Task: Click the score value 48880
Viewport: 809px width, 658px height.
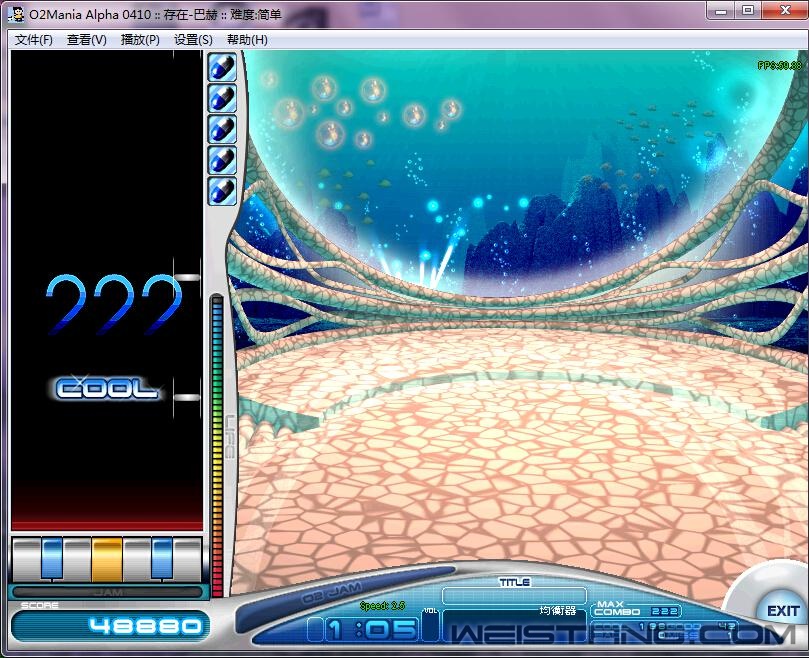Action: [144, 627]
